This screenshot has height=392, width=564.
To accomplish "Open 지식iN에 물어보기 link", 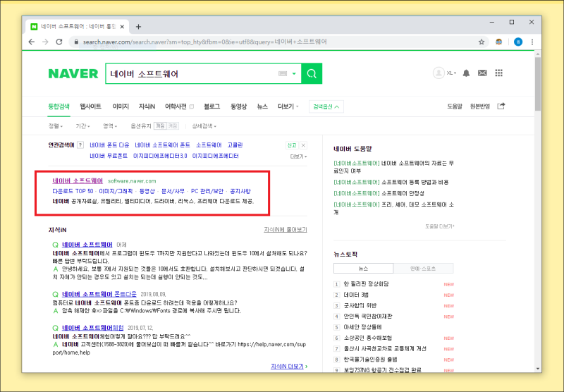I will (286, 229).
